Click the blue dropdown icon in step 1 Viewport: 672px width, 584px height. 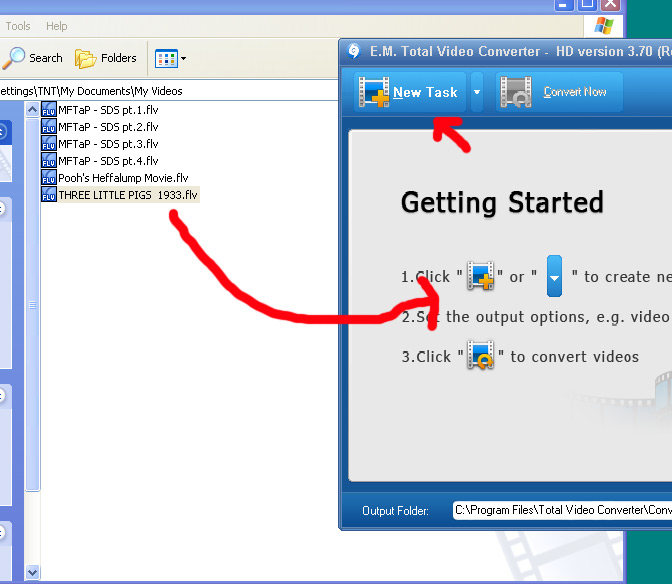click(x=554, y=276)
